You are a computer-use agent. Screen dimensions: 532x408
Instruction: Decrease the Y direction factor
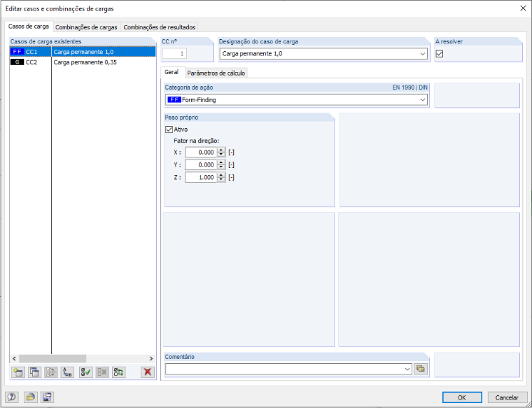221,167
